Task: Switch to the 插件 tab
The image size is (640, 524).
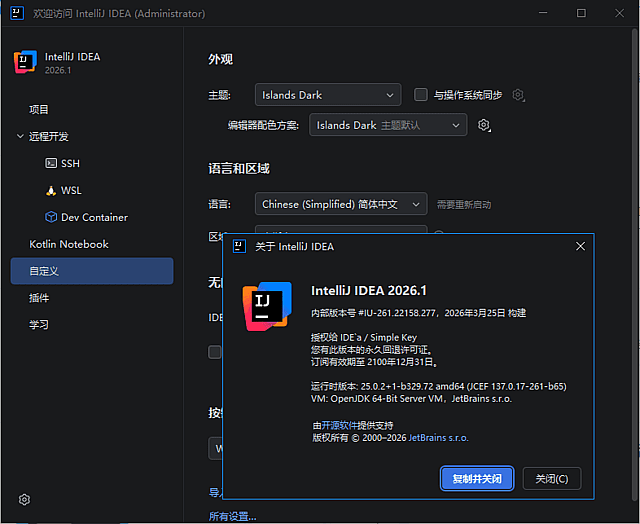Action: point(39,298)
